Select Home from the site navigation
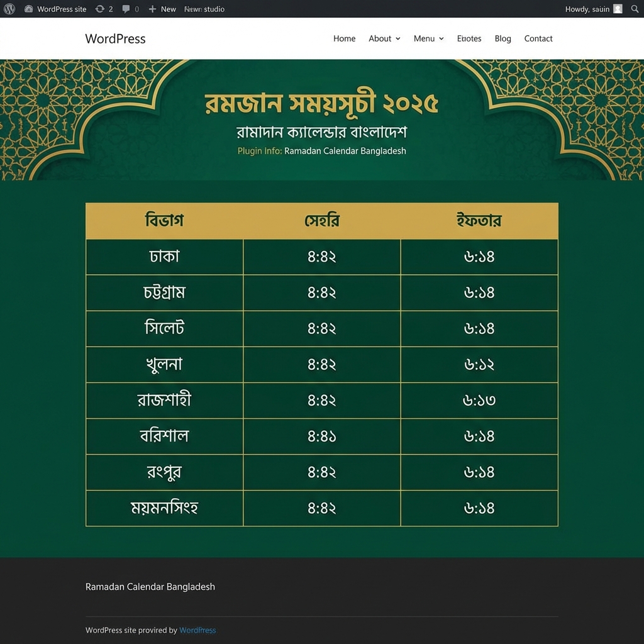This screenshot has height=644, width=644. click(344, 38)
